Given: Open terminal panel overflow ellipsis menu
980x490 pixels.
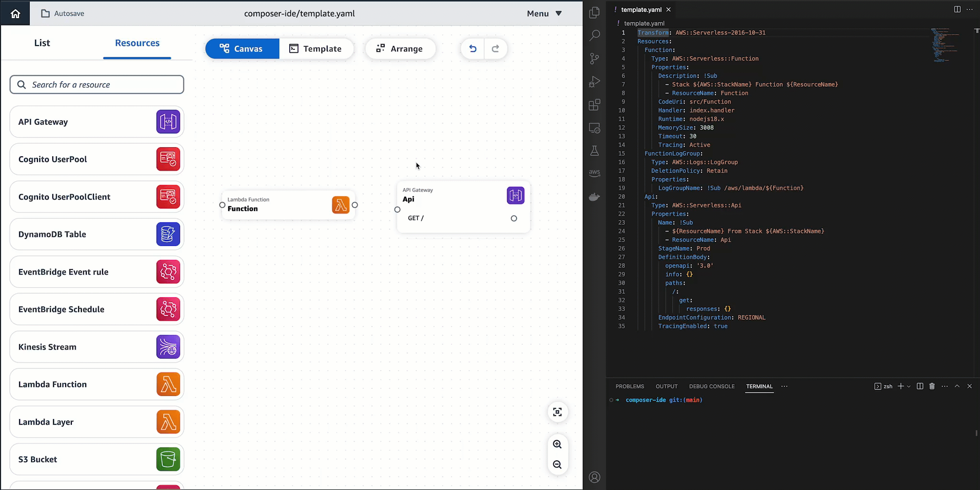Looking at the screenshot, I should click(x=944, y=386).
